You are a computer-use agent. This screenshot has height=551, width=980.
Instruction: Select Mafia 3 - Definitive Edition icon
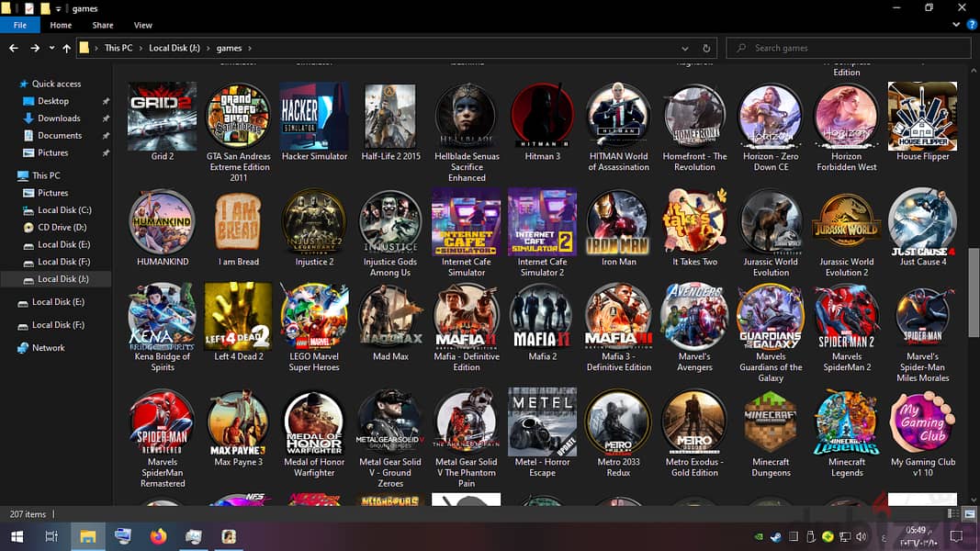pyautogui.click(x=619, y=317)
